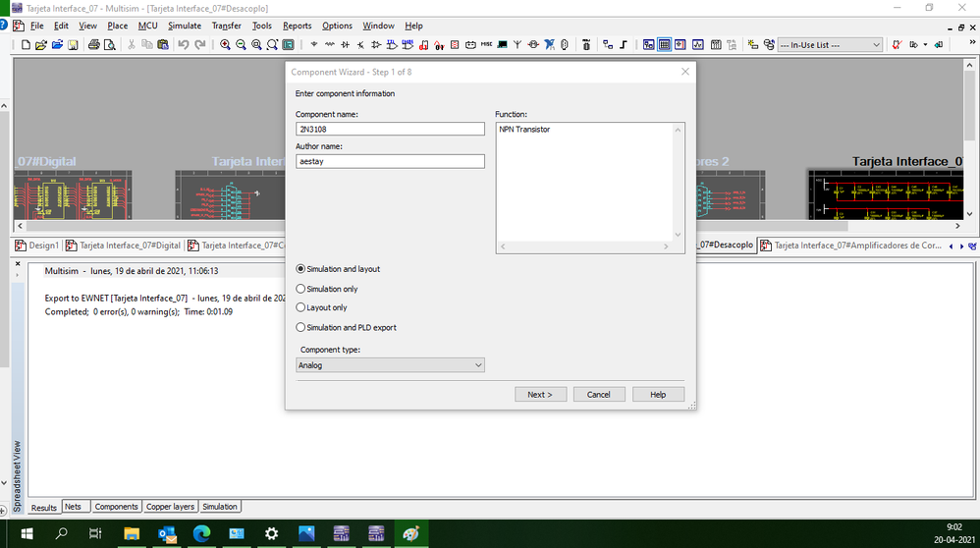Open Database Manager toolbar icon

(x=769, y=44)
